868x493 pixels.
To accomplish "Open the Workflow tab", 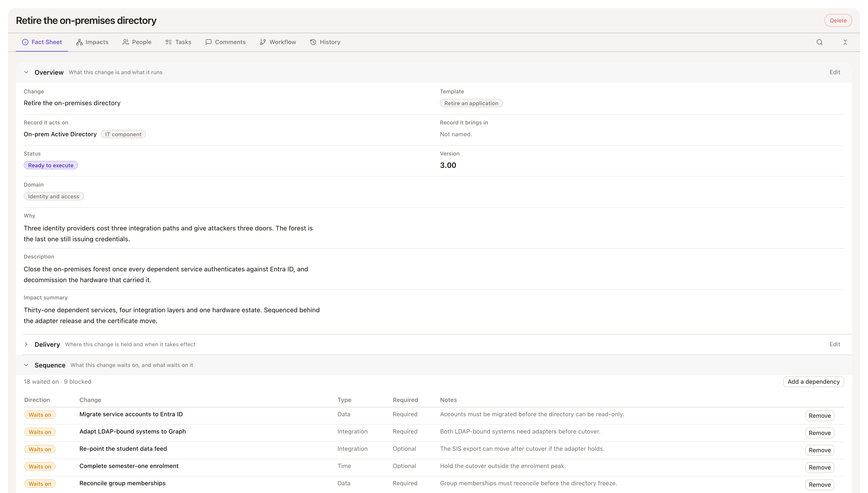I will click(x=278, y=42).
